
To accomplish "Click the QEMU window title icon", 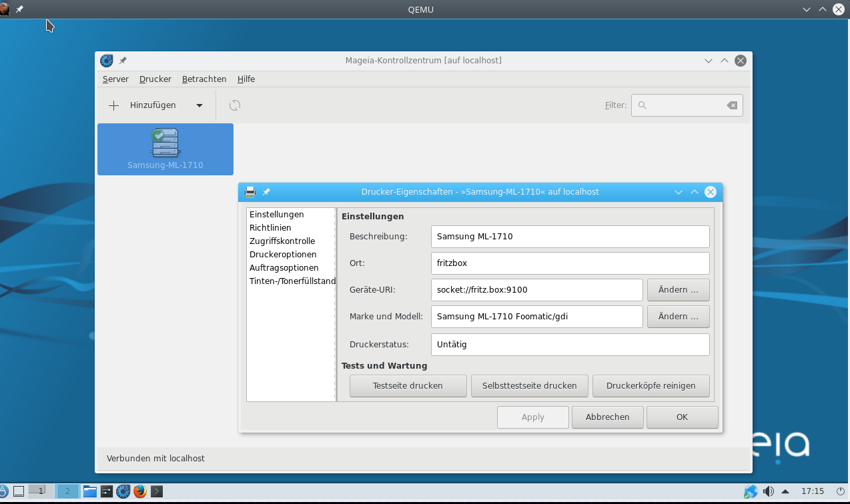I will (x=4, y=9).
